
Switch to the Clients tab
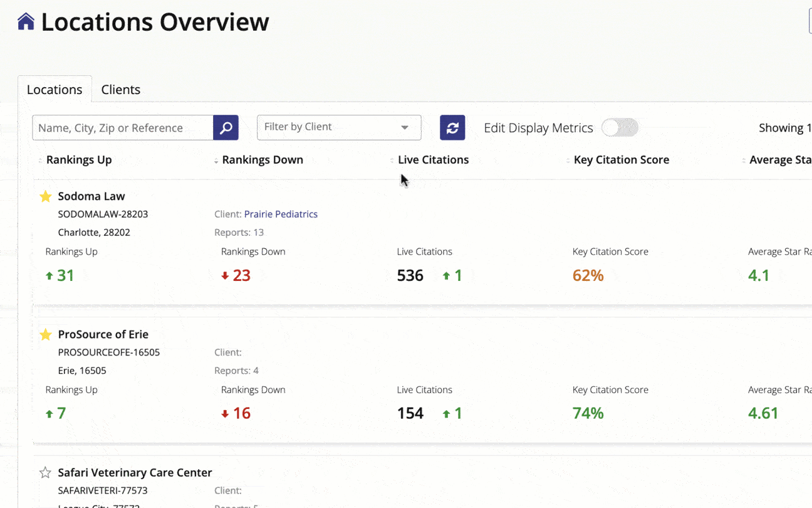point(120,90)
